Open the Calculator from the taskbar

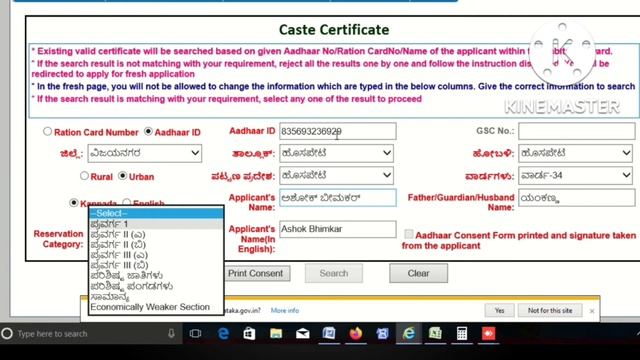[462, 333]
